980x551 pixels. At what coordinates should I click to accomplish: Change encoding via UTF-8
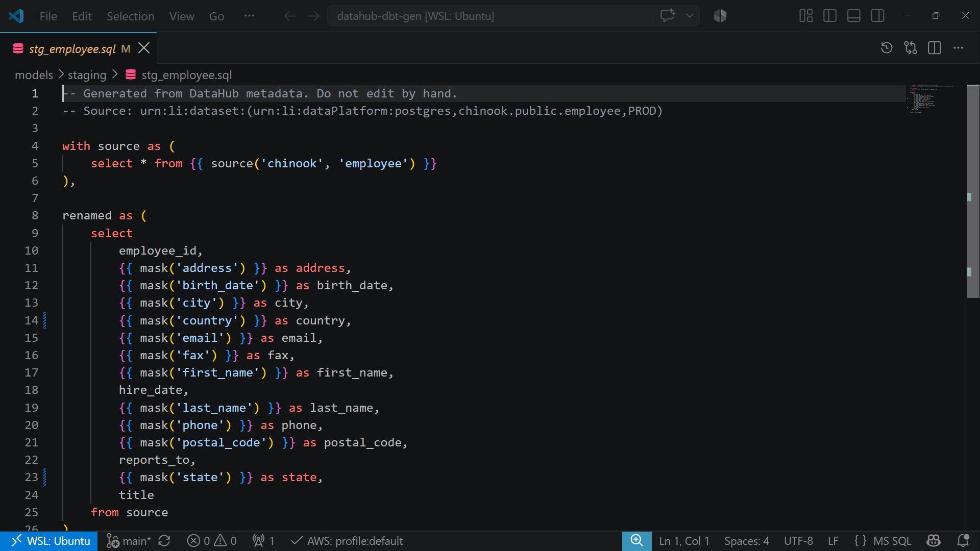tap(798, 541)
